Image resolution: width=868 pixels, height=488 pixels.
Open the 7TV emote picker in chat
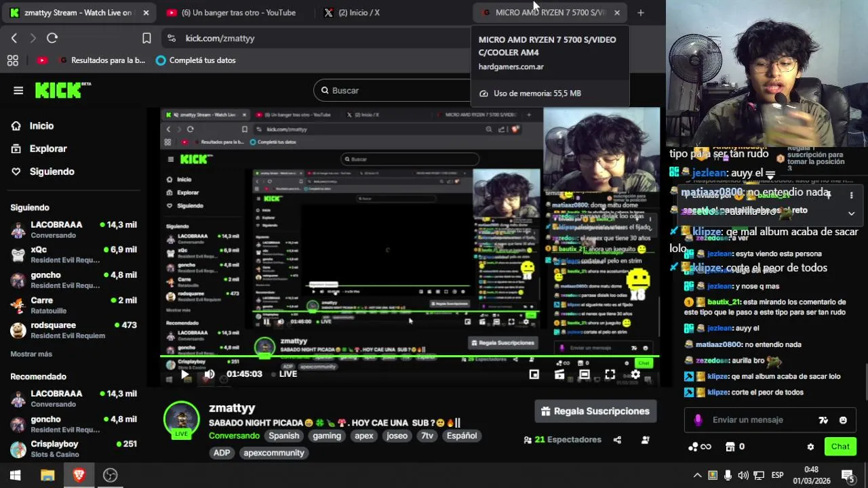tap(823, 420)
